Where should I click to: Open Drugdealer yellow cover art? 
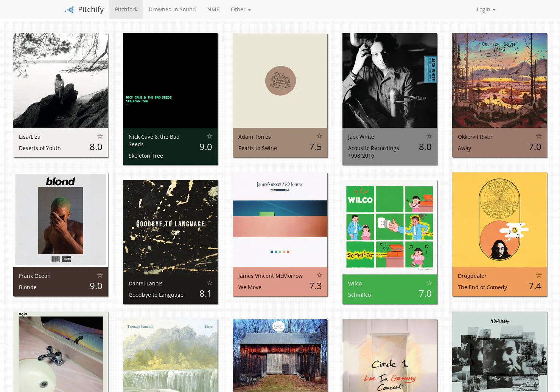[499, 220]
